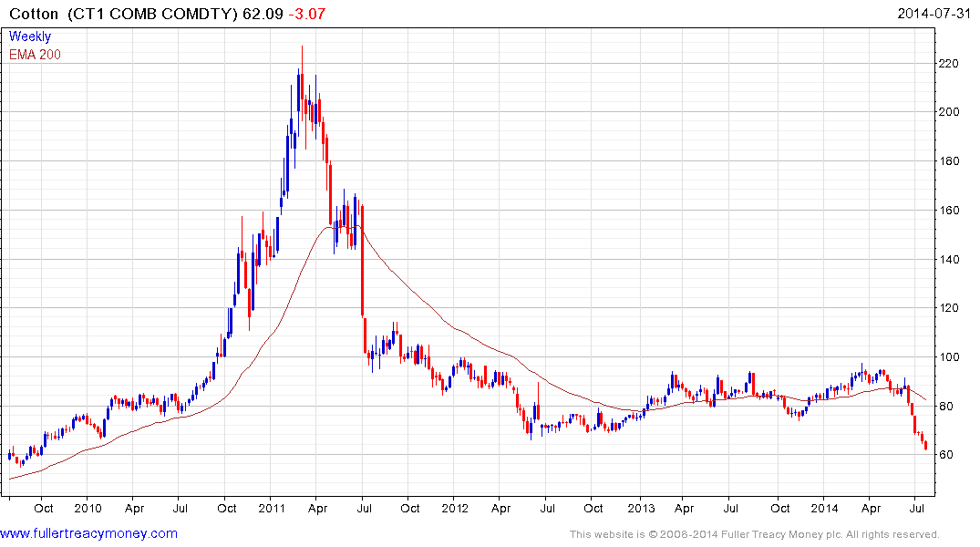Click the 140 price axis label
Image resolution: width=980 pixels, height=547 pixels.
coord(949,260)
